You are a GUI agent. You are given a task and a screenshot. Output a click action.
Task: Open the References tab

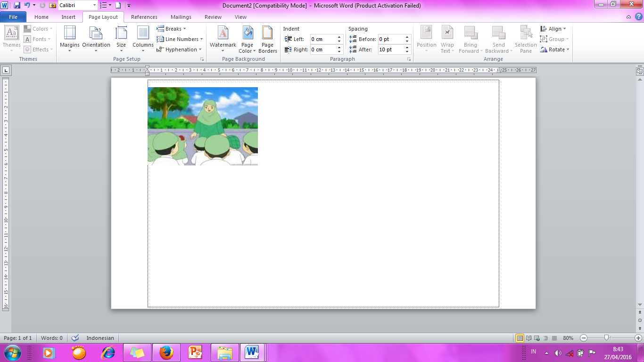[144, 17]
